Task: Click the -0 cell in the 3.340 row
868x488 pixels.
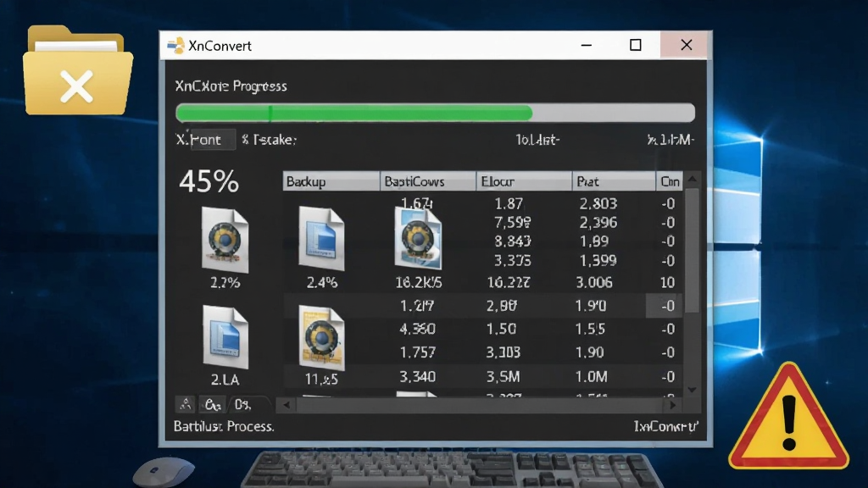Action: [x=668, y=376]
